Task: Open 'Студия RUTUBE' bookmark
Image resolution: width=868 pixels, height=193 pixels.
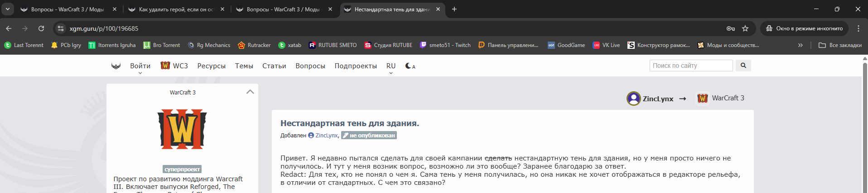Action: (x=388, y=45)
